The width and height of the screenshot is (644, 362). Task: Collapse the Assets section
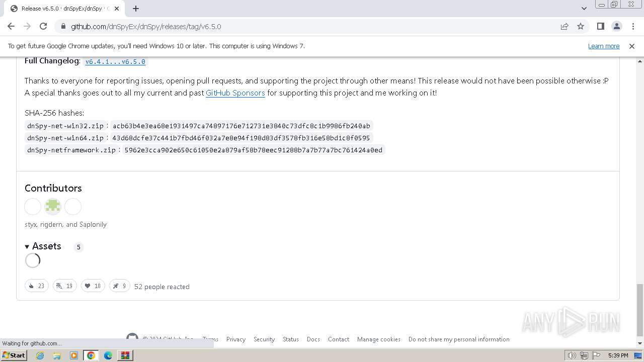[43, 246]
